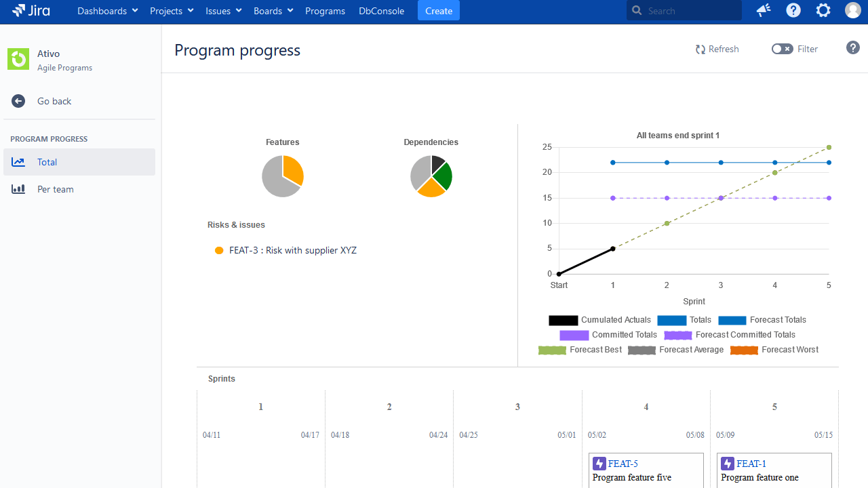Open the Total progress view

click(x=47, y=162)
